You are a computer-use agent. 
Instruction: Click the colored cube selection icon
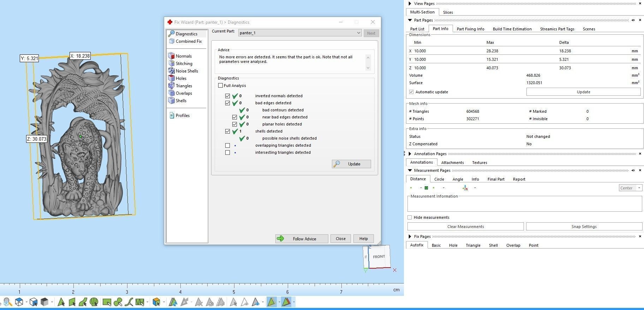[156, 302]
